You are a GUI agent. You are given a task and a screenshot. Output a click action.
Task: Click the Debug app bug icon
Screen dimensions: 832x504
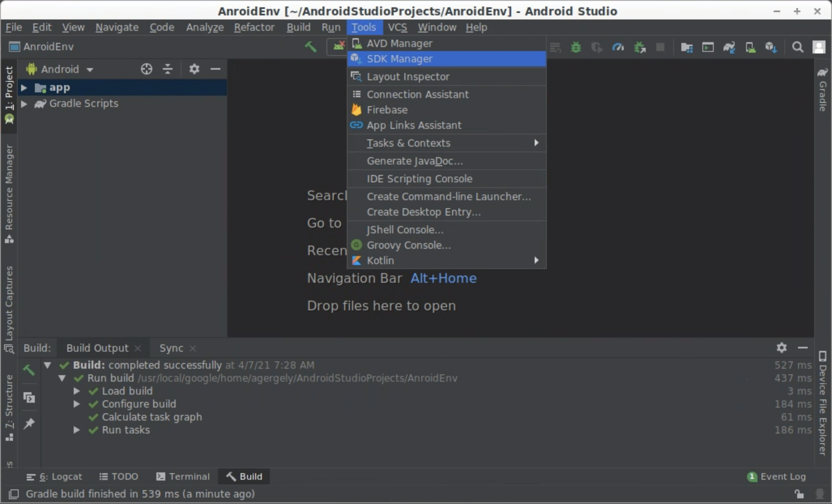576,47
